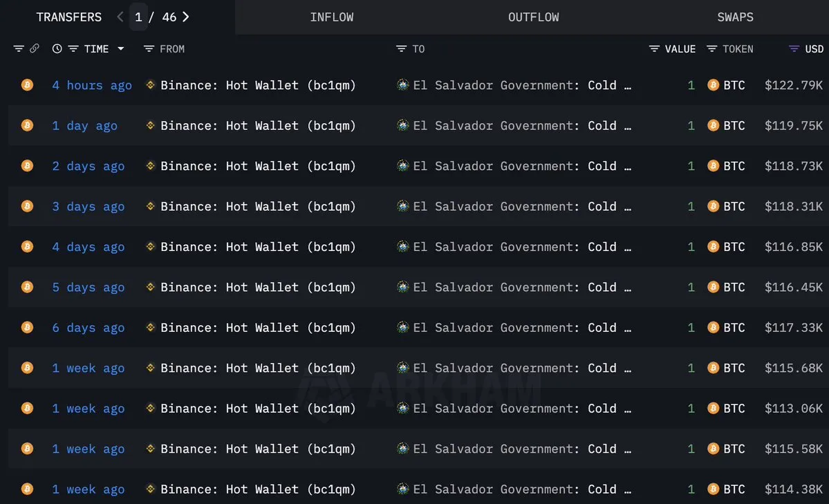Go to the next transfers page

click(x=185, y=17)
